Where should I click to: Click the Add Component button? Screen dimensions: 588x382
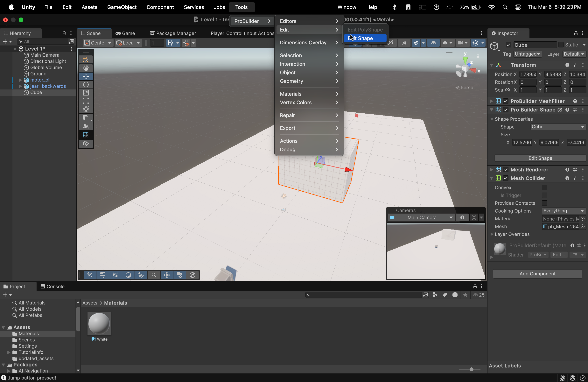(x=537, y=274)
